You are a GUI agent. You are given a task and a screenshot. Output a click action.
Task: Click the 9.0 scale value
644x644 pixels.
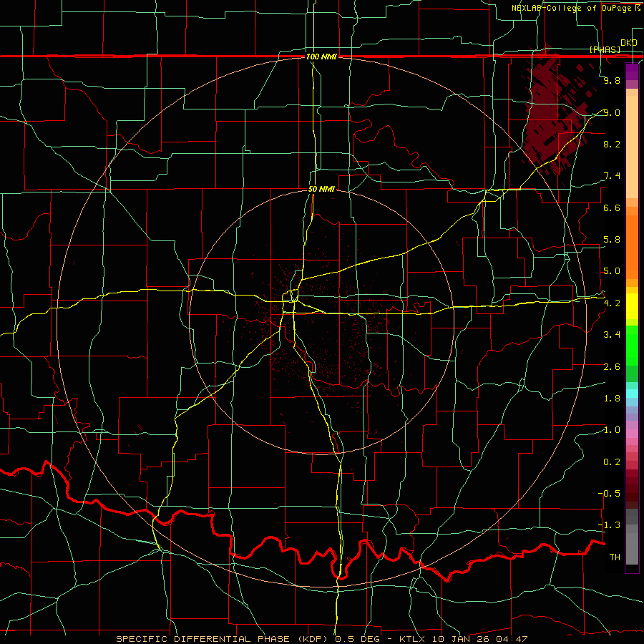[x=612, y=112]
